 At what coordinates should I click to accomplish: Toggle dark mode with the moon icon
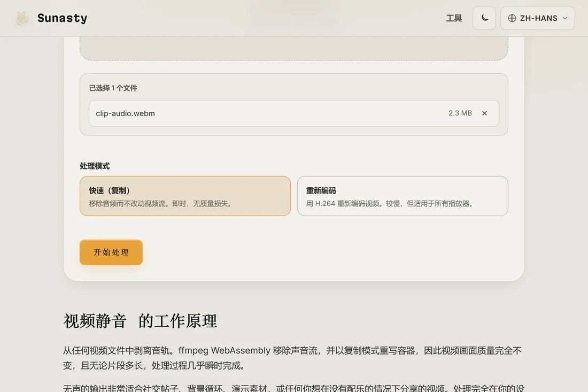[484, 18]
